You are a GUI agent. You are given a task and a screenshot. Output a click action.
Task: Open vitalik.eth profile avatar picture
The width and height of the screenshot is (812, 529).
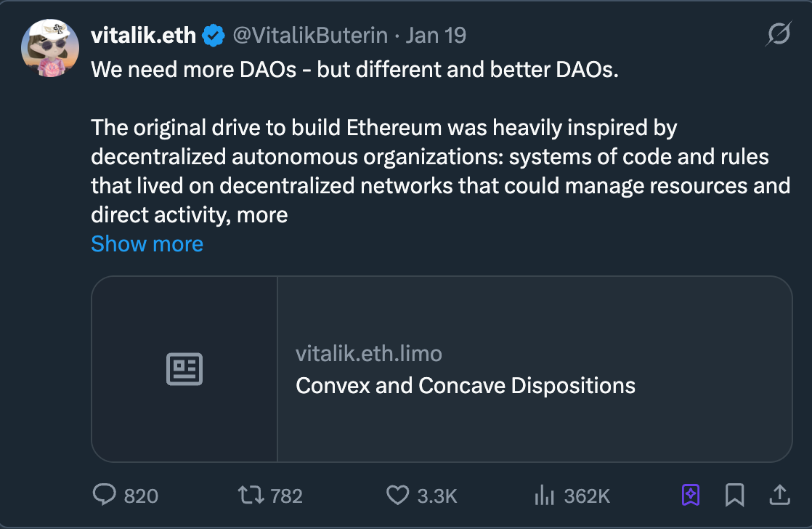pyautogui.click(x=49, y=48)
